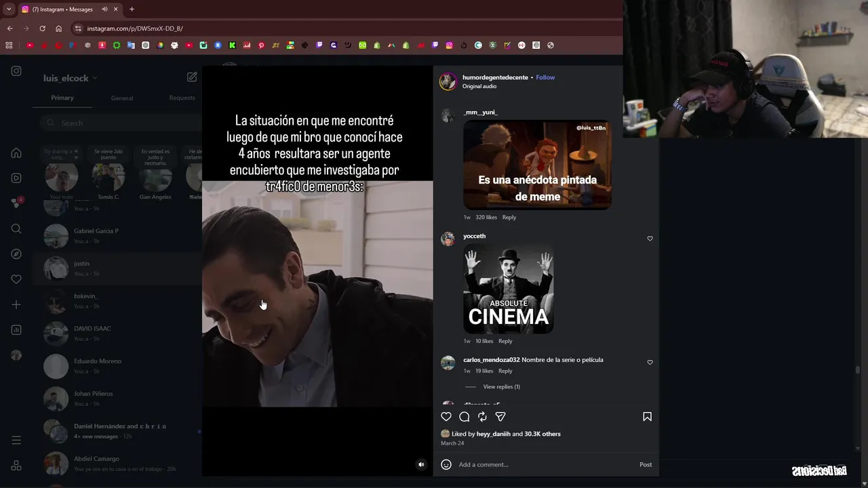Viewport: 868px width, 488px height.
Task: Click the Instagram logo in sidebar
Action: [16, 71]
